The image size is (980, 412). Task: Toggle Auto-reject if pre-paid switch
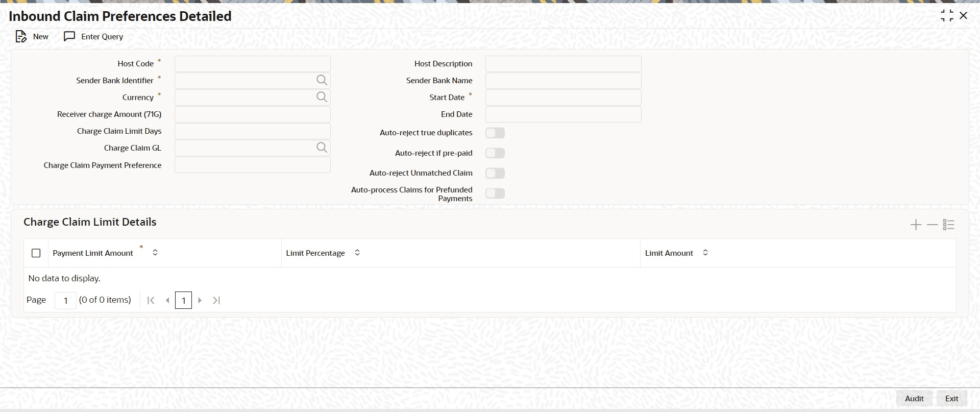[x=495, y=153]
